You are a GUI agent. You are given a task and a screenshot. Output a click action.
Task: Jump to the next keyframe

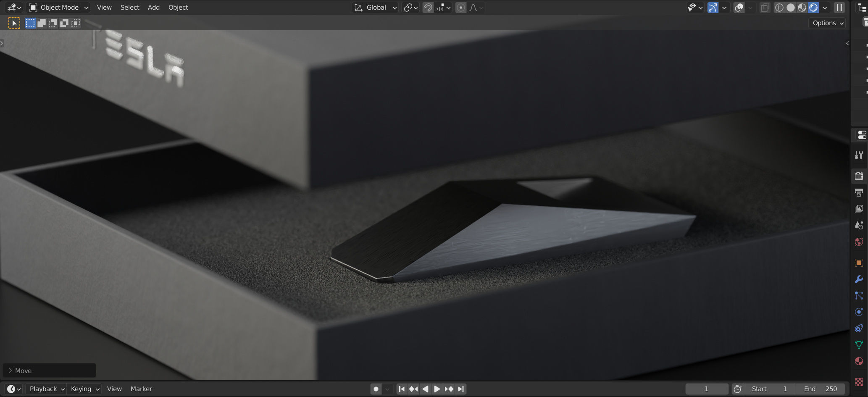449,389
